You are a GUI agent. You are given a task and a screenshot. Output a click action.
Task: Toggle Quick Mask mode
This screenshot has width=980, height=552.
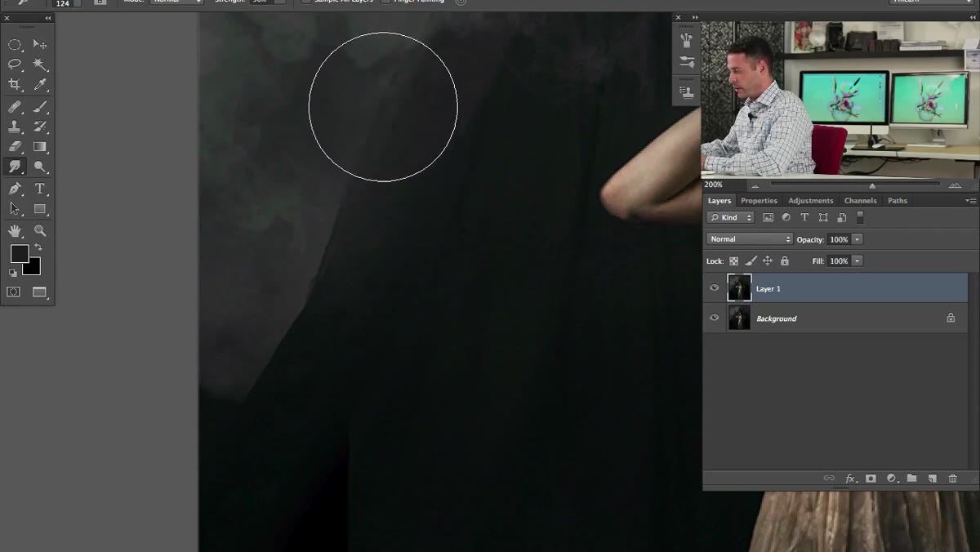(x=14, y=292)
